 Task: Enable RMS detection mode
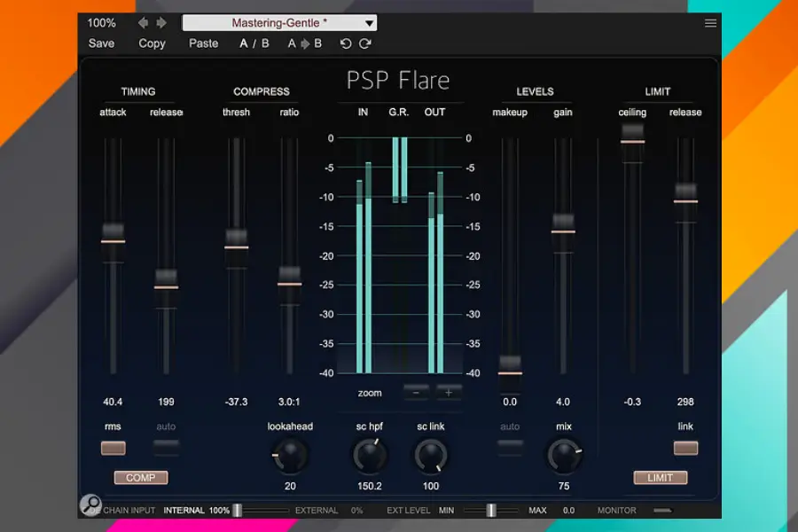click(x=113, y=448)
